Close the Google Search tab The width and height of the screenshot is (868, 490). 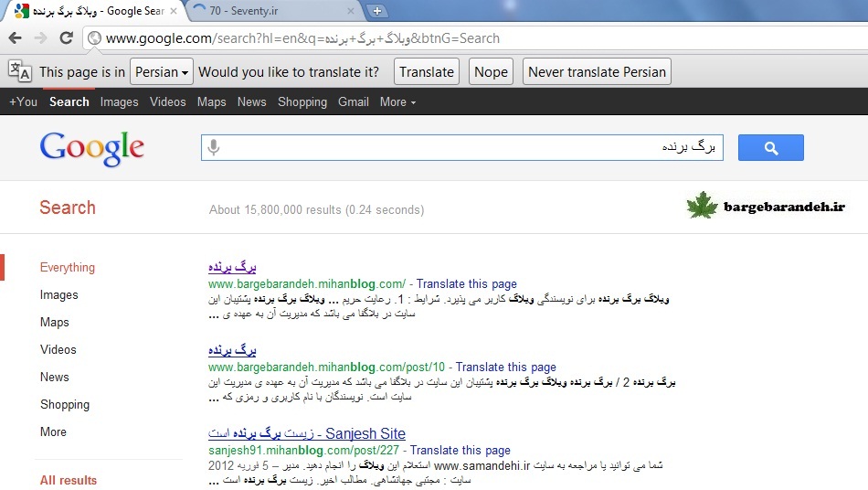[174, 11]
